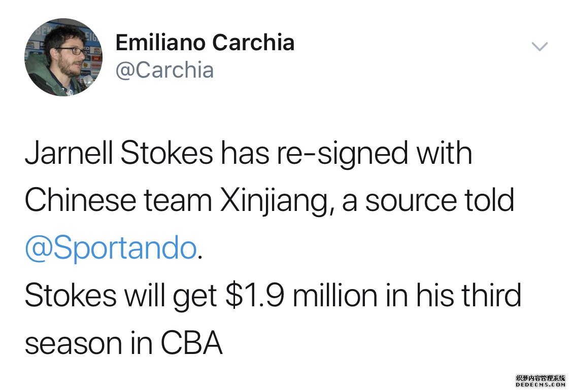This screenshot has height=392, width=571.
Task: Open the @Carchia handle
Action: coord(164,70)
